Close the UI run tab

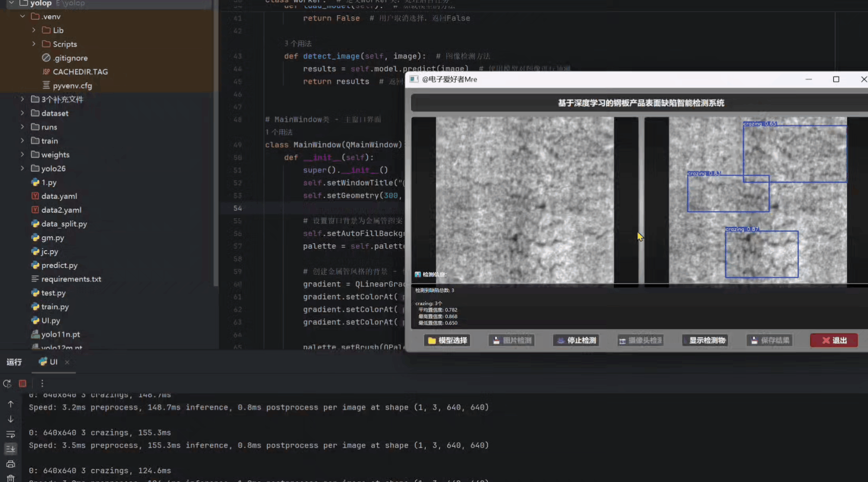[x=67, y=362]
